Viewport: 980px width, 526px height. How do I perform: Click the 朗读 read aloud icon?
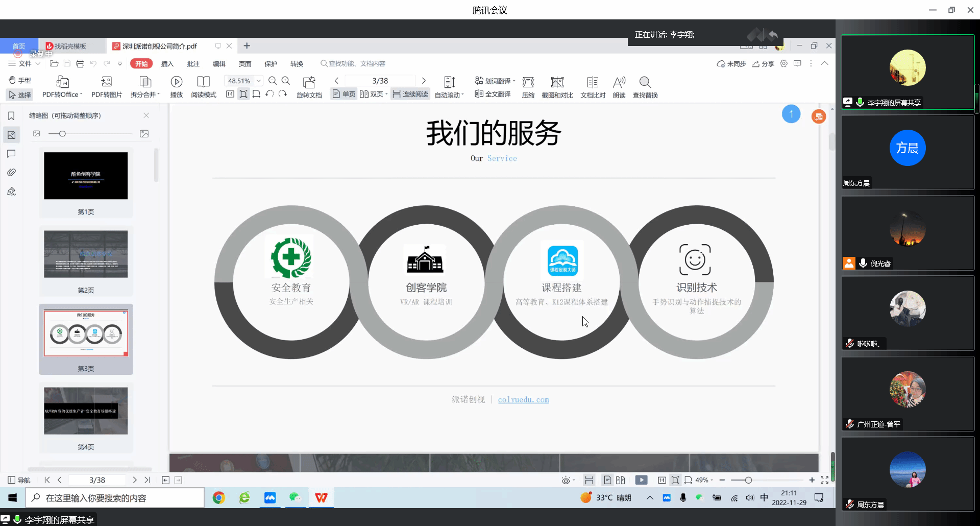tap(619, 82)
